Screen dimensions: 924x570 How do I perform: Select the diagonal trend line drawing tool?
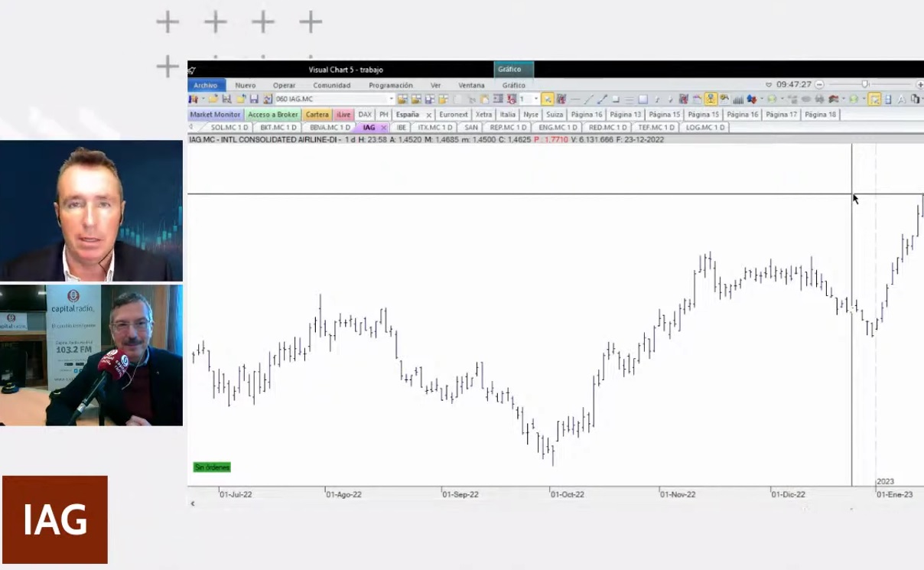(588, 99)
